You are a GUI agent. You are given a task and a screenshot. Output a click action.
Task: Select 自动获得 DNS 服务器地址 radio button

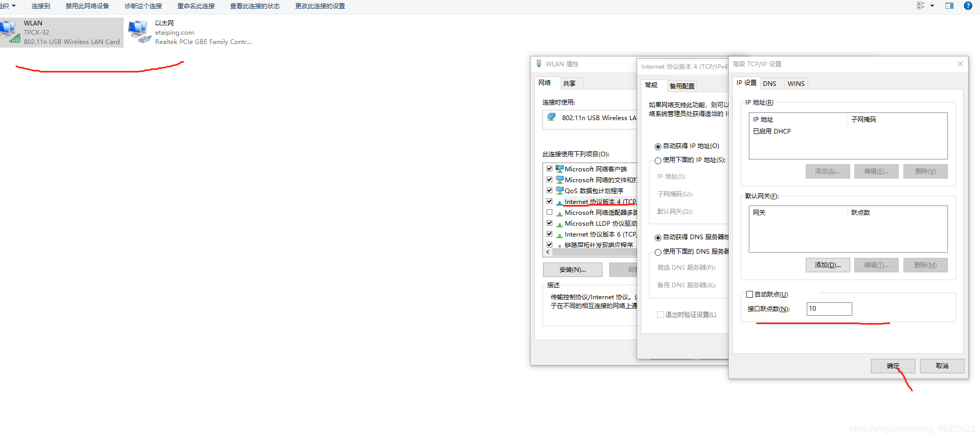coord(658,238)
